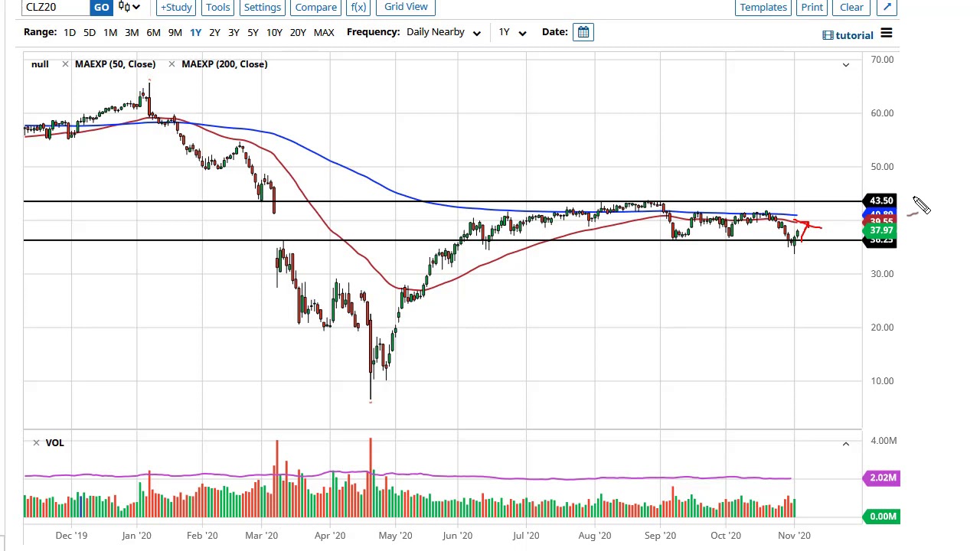Open chart Settings
The height and width of the screenshot is (551, 980).
coord(262,7)
